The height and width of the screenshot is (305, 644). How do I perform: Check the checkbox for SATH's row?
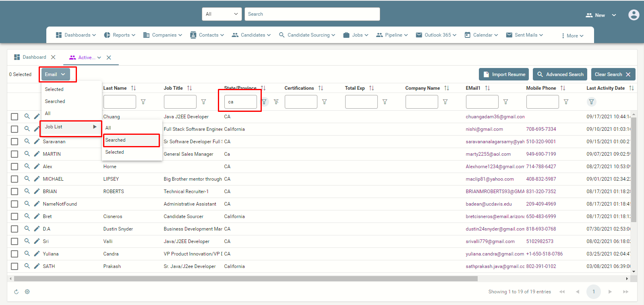click(14, 266)
